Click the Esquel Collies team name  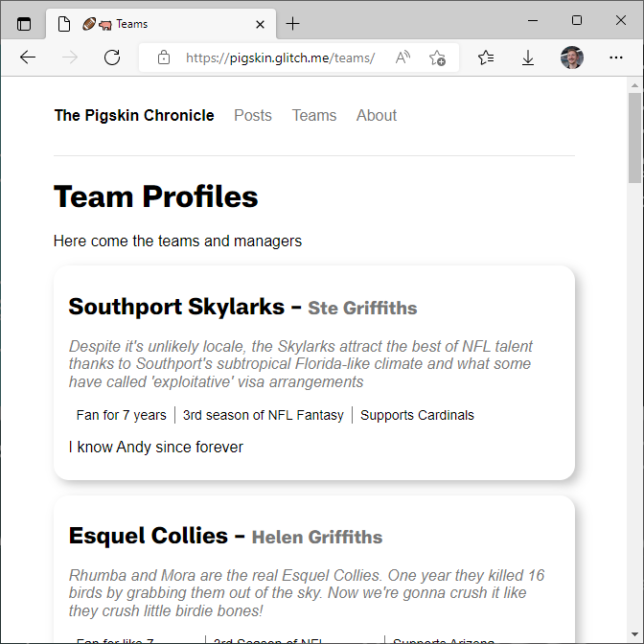pos(149,536)
